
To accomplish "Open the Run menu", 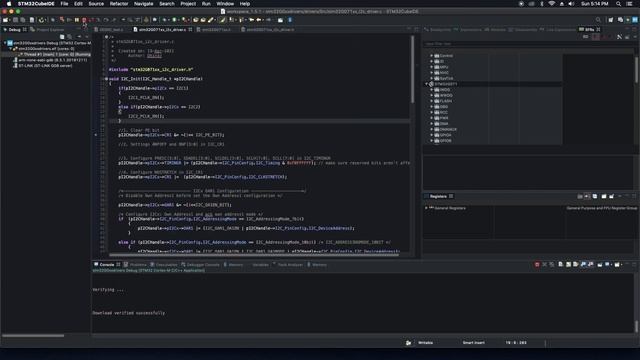I will [206, 4].
